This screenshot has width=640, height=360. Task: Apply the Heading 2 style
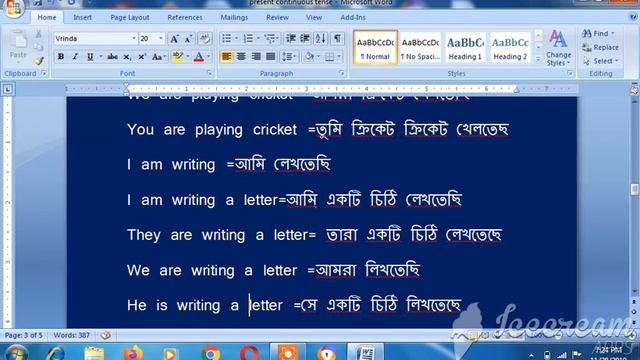510,47
